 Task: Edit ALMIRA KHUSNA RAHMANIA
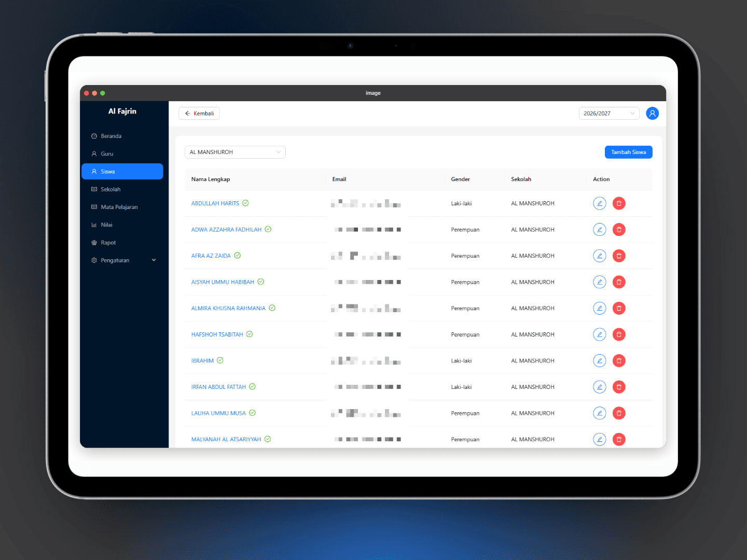tap(599, 308)
